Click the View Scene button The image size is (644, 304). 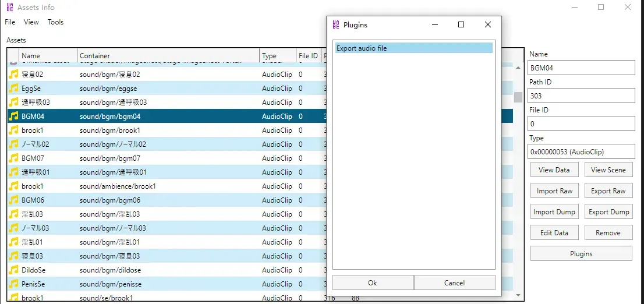(x=608, y=169)
